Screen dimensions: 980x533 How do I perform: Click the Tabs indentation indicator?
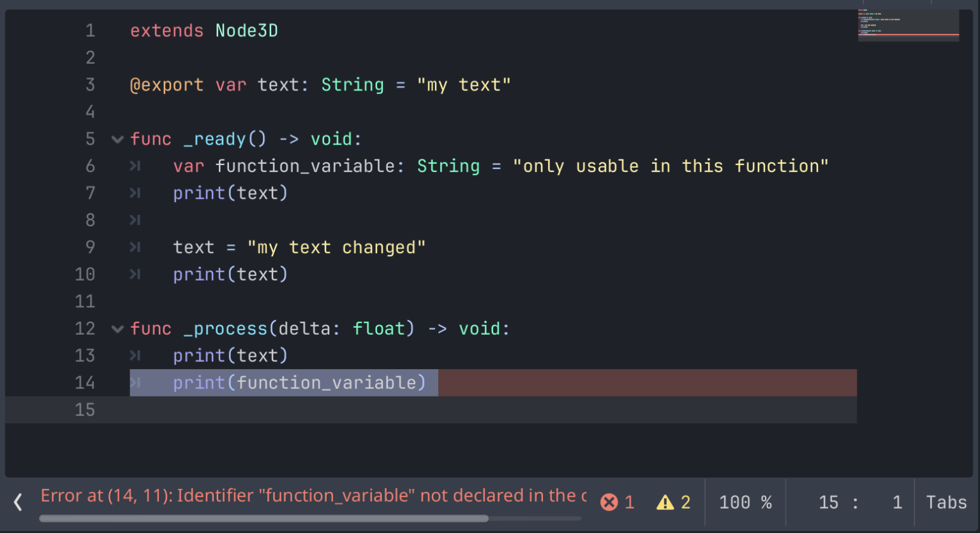click(x=946, y=502)
